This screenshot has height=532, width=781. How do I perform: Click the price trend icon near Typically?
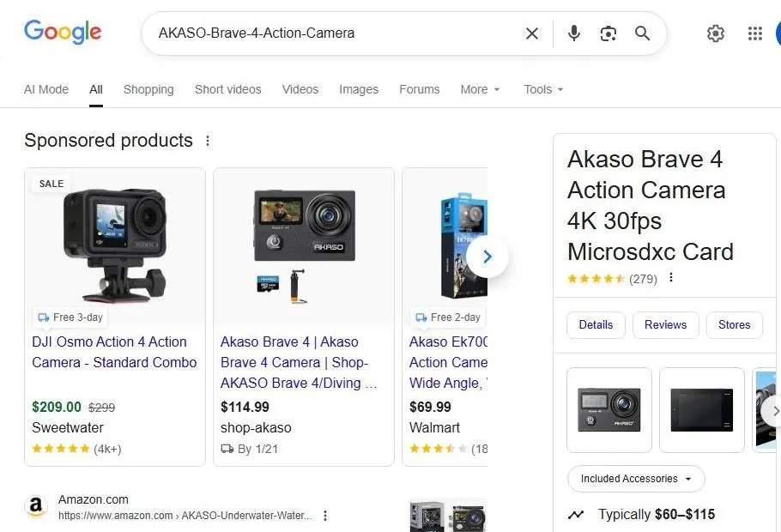[576, 515]
